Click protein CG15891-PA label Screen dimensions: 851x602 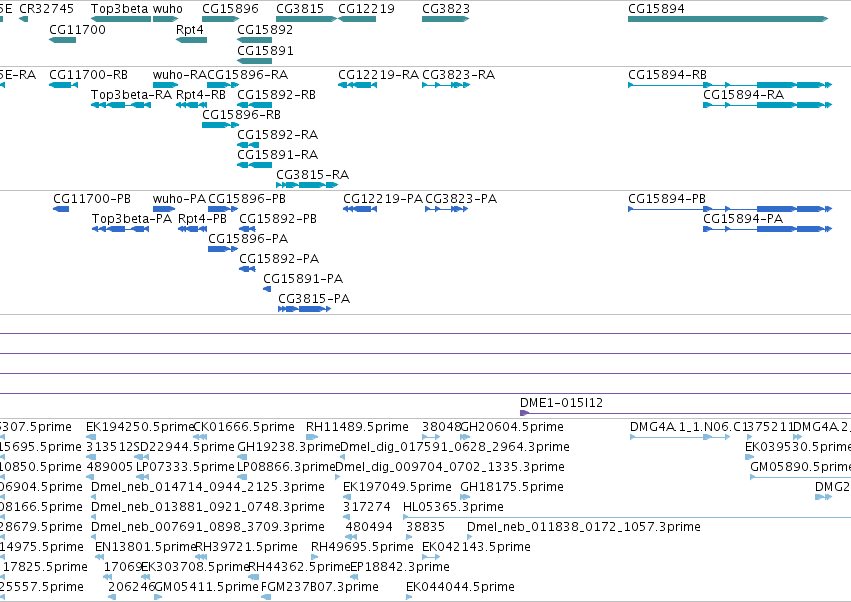pyautogui.click(x=303, y=279)
